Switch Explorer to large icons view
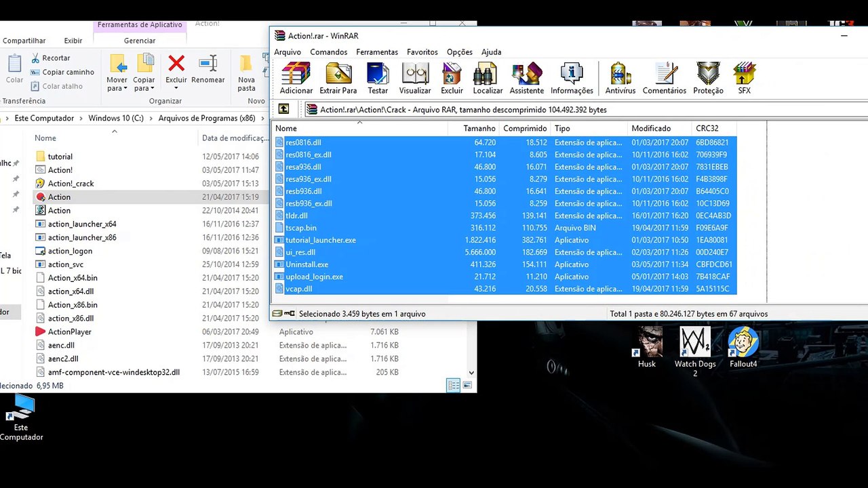 (x=467, y=386)
